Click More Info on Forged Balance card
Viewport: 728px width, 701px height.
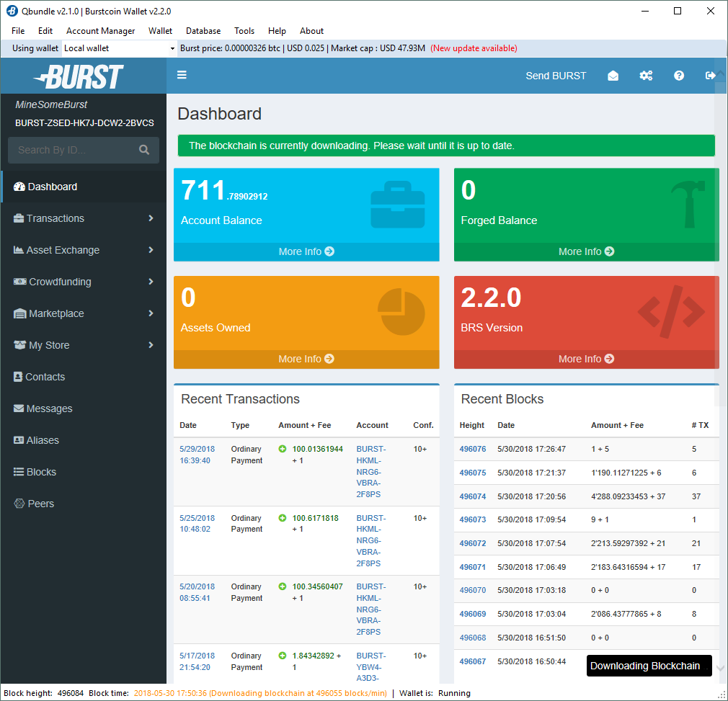[587, 251]
